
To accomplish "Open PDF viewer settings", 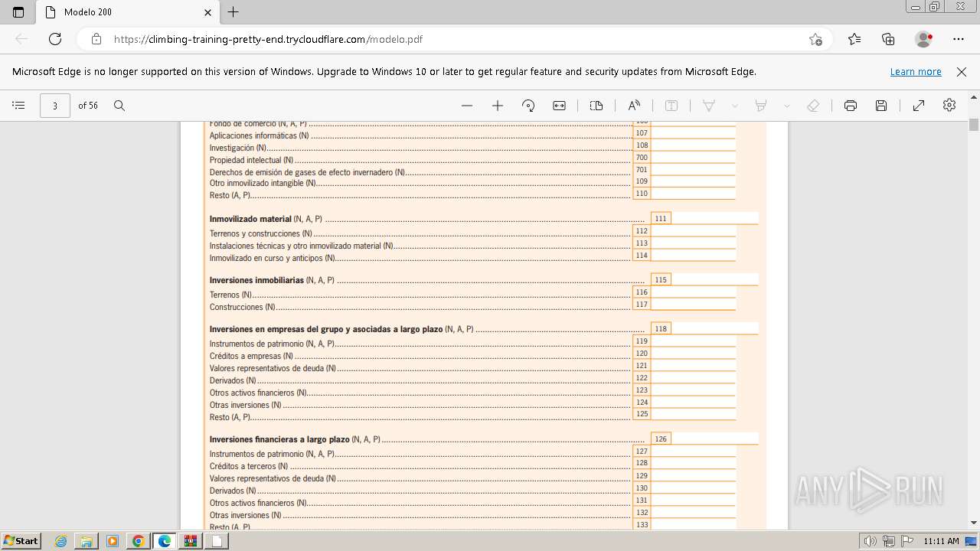I will pyautogui.click(x=949, y=106).
